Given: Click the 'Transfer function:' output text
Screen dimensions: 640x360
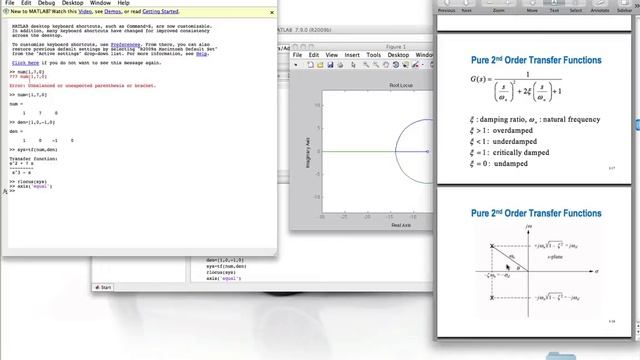Looking at the screenshot, I should 33,159.
